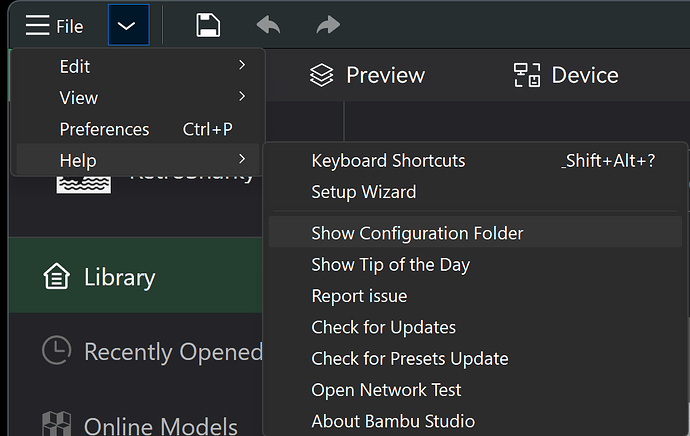Switch to the Preview tab
The width and height of the screenshot is (690, 436).
(x=367, y=75)
